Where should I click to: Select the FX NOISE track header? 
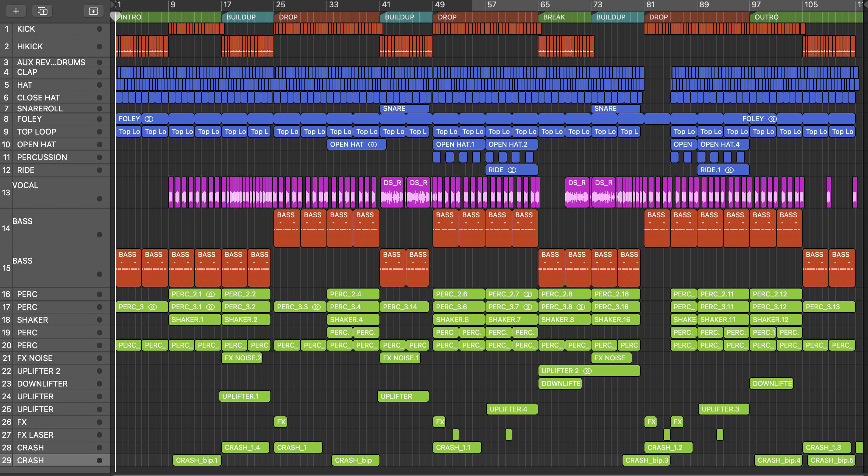tap(55, 358)
